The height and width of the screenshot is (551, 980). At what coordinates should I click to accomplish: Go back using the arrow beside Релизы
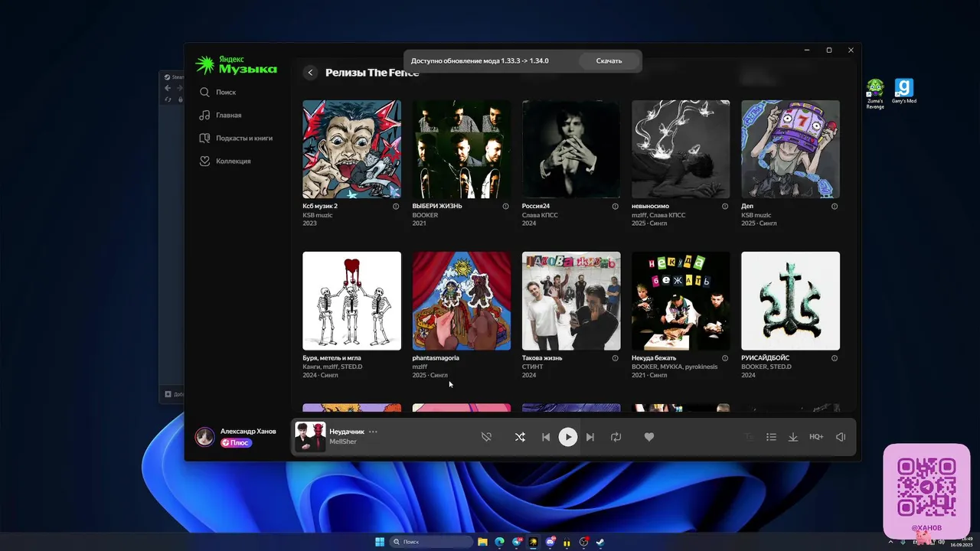tap(310, 73)
